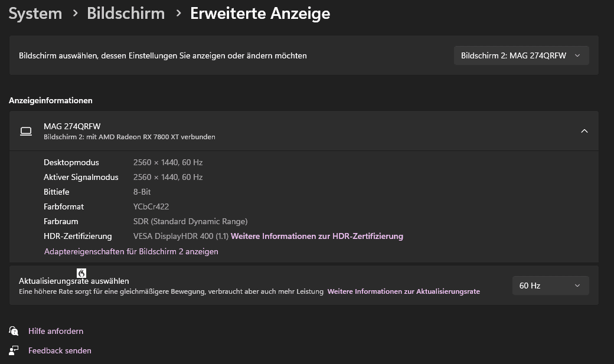The image size is (614, 364).
Task: Click Bildschirm 2: mit AMD Radeon RX 7800 XT text
Action: pyautogui.click(x=129, y=137)
